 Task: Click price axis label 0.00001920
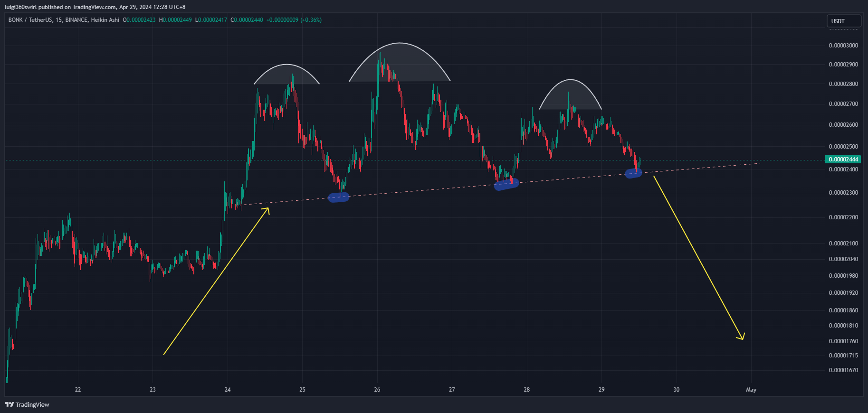843,293
